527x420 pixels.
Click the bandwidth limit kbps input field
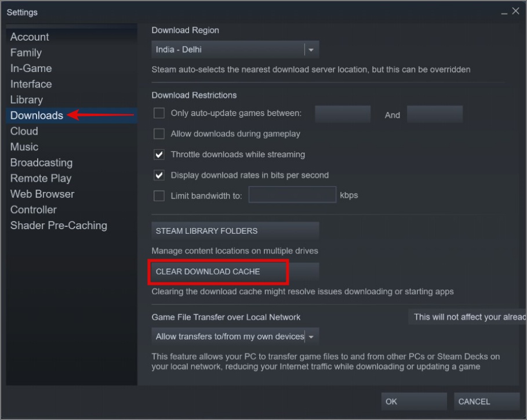coord(292,195)
